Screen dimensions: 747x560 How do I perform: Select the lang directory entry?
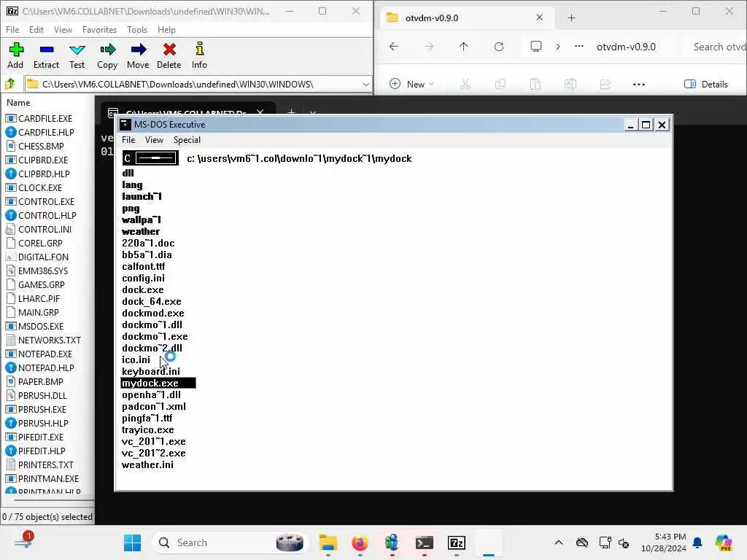pos(132,184)
